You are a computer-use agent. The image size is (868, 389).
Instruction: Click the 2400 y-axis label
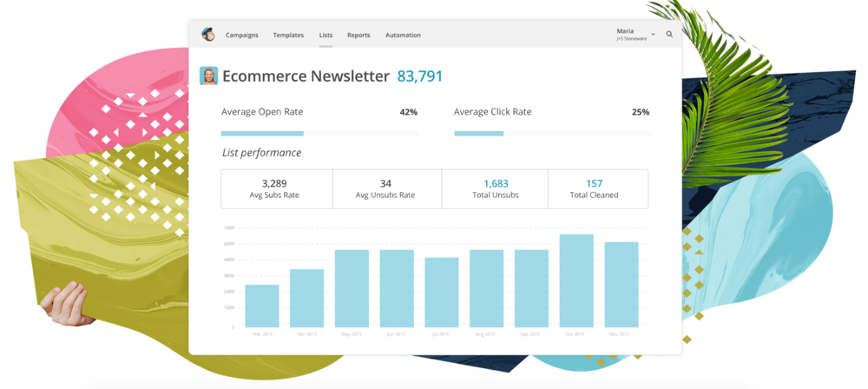[x=229, y=292]
